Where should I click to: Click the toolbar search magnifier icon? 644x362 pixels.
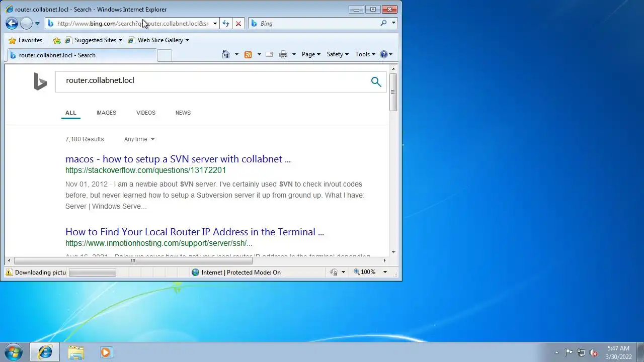(x=383, y=23)
